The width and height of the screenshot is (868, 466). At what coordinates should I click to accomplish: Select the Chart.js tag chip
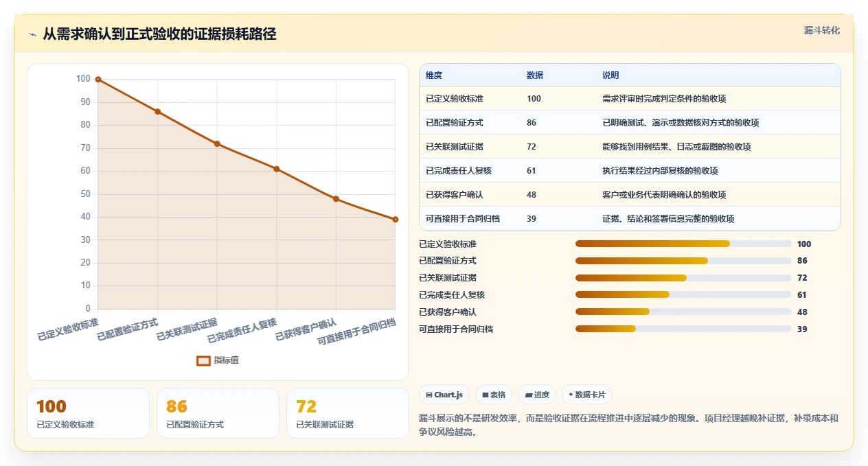click(x=445, y=395)
